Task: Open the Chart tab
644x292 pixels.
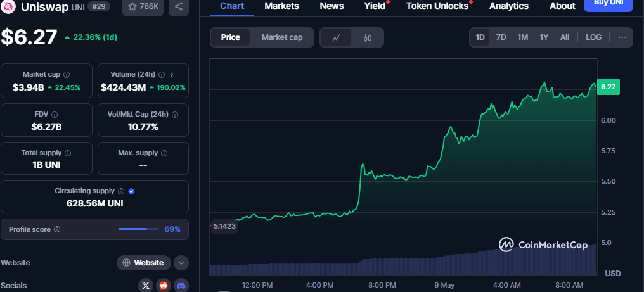Action: [232, 6]
